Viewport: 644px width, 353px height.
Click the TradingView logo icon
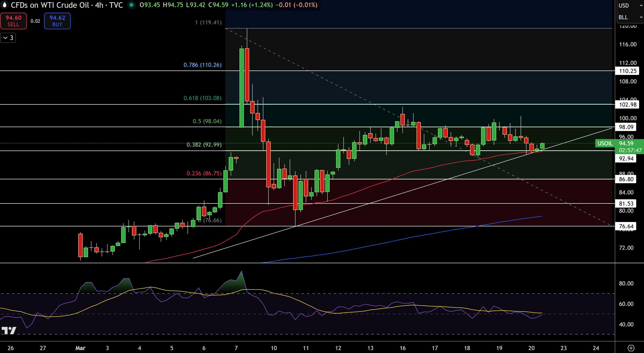click(9, 331)
